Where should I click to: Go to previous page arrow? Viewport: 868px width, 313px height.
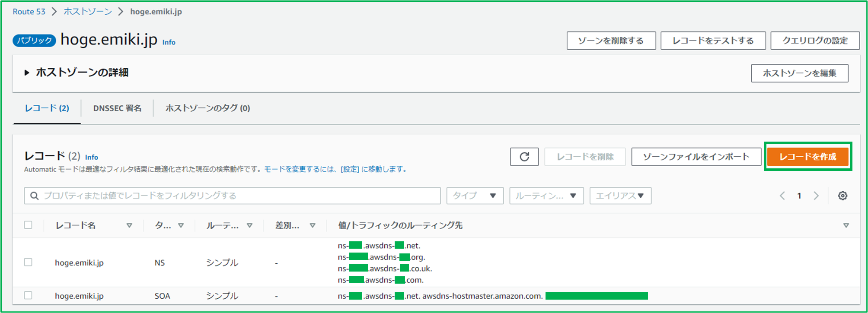[782, 196]
